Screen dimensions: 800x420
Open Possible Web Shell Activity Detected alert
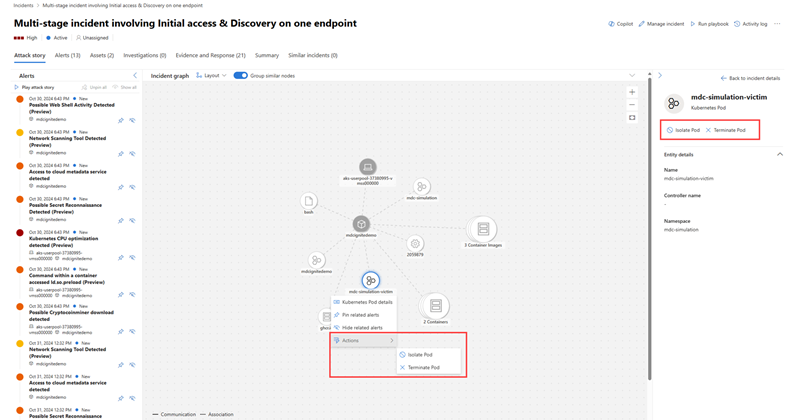(71, 108)
